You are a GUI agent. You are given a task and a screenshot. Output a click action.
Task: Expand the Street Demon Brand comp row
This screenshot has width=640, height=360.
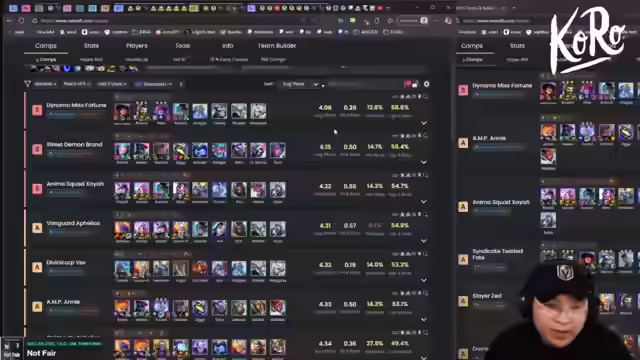click(424, 162)
